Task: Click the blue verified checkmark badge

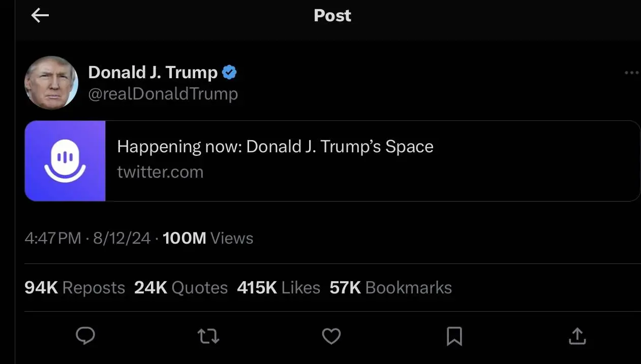Action: click(x=230, y=73)
